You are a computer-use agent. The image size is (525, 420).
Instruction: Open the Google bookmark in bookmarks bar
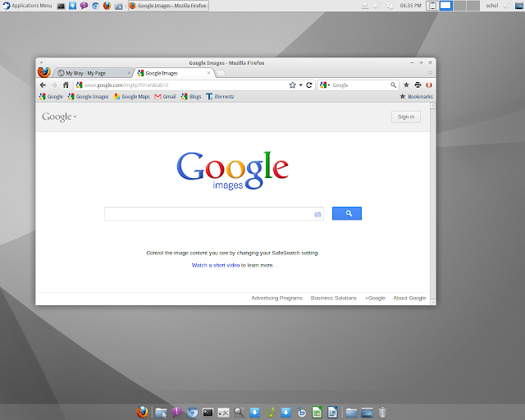(51, 97)
